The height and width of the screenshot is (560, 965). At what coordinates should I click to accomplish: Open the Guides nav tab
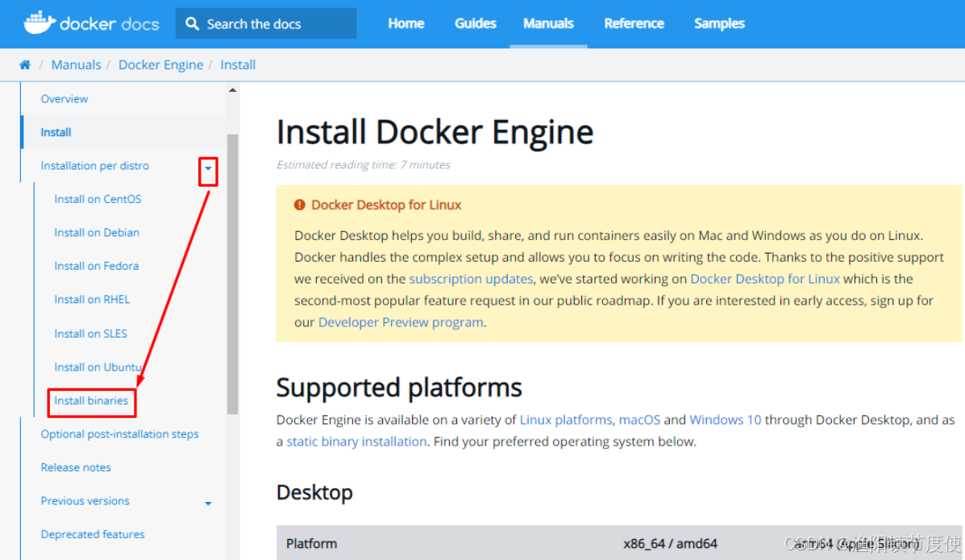[x=475, y=23]
